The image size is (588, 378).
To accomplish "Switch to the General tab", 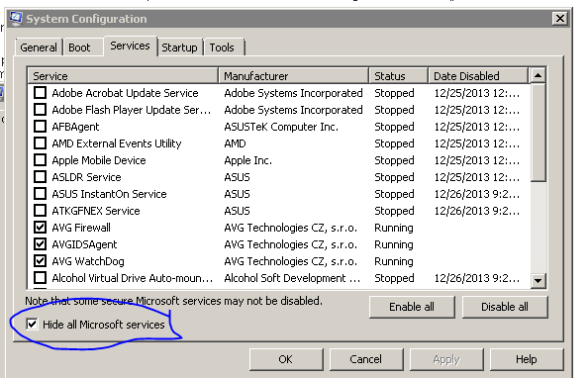I will tap(39, 47).
